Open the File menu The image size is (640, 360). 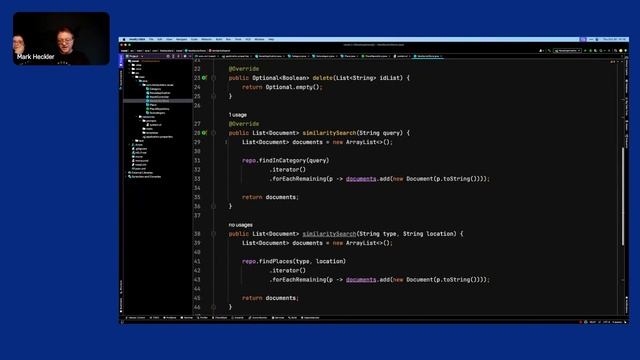pos(151,39)
